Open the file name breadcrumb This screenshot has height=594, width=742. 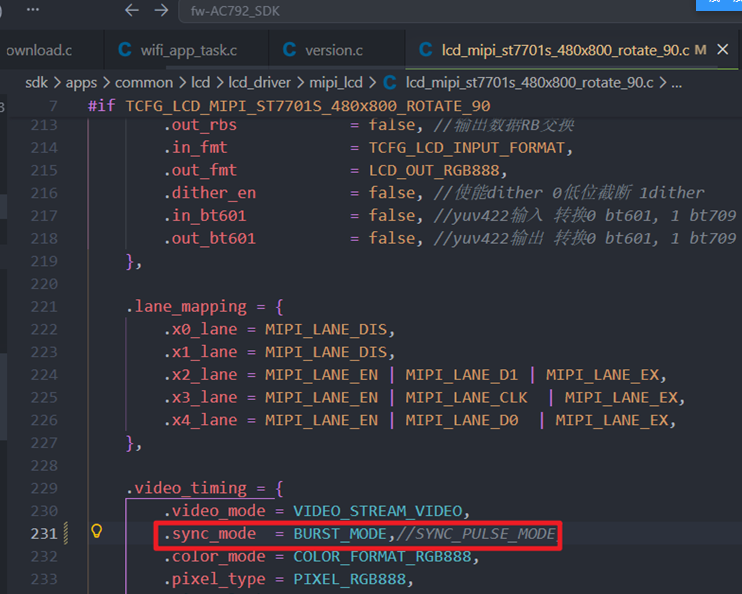click(x=529, y=83)
